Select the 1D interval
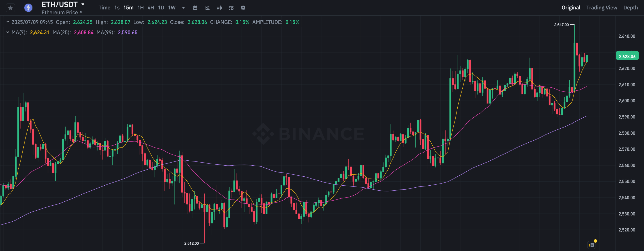 (161, 8)
